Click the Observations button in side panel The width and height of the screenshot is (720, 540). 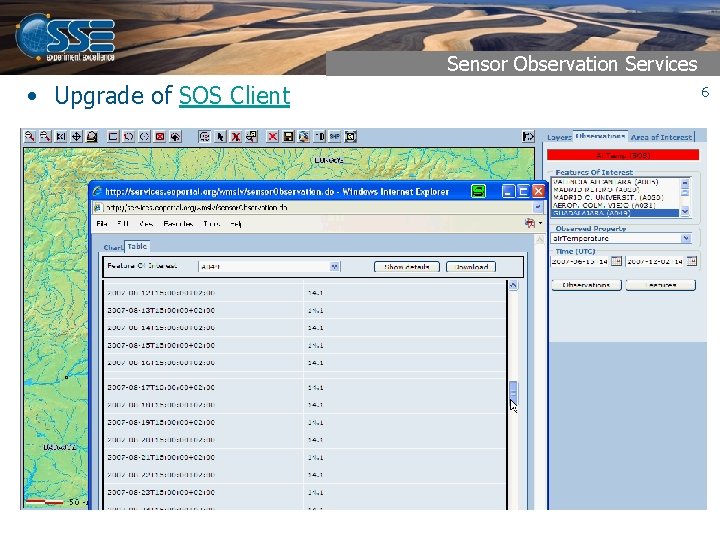[586, 285]
